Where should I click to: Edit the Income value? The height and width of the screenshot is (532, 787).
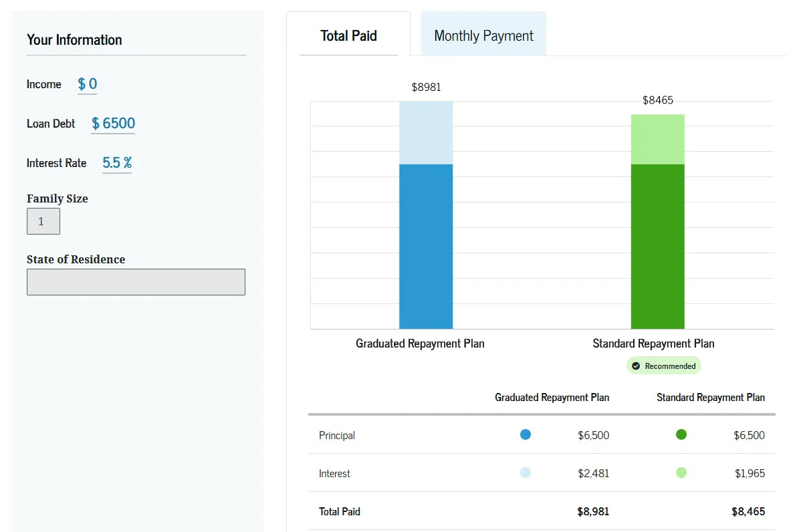coord(87,84)
